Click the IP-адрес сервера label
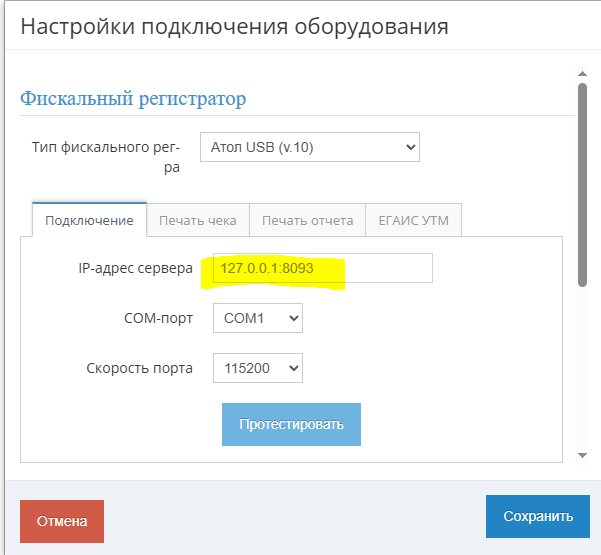The image size is (601, 555). click(x=135, y=268)
